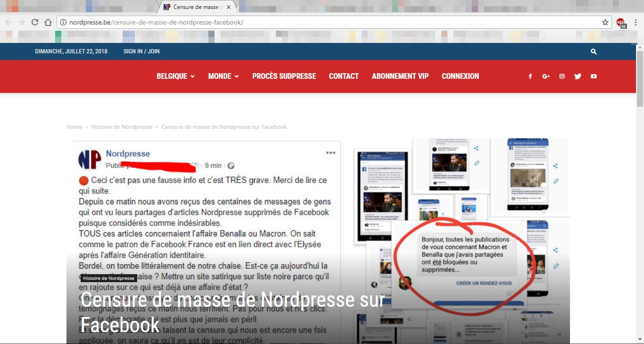
Task: Reload the page with refresh icon
Action: click(35, 22)
